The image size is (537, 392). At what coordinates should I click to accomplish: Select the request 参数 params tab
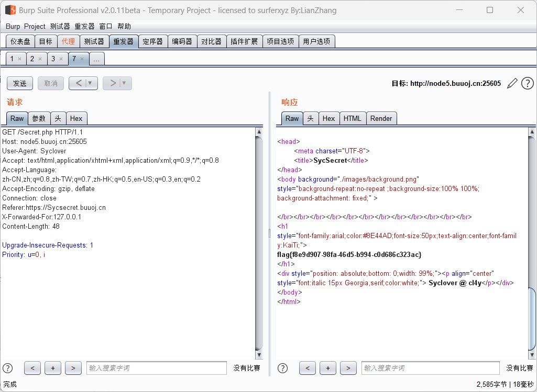pos(39,118)
